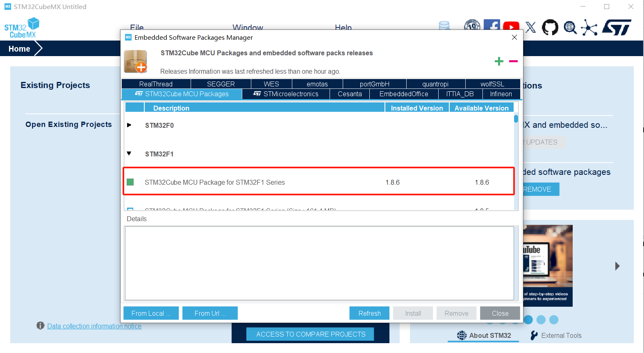Click the Remove button
The height and width of the screenshot is (353, 644).
(456, 313)
